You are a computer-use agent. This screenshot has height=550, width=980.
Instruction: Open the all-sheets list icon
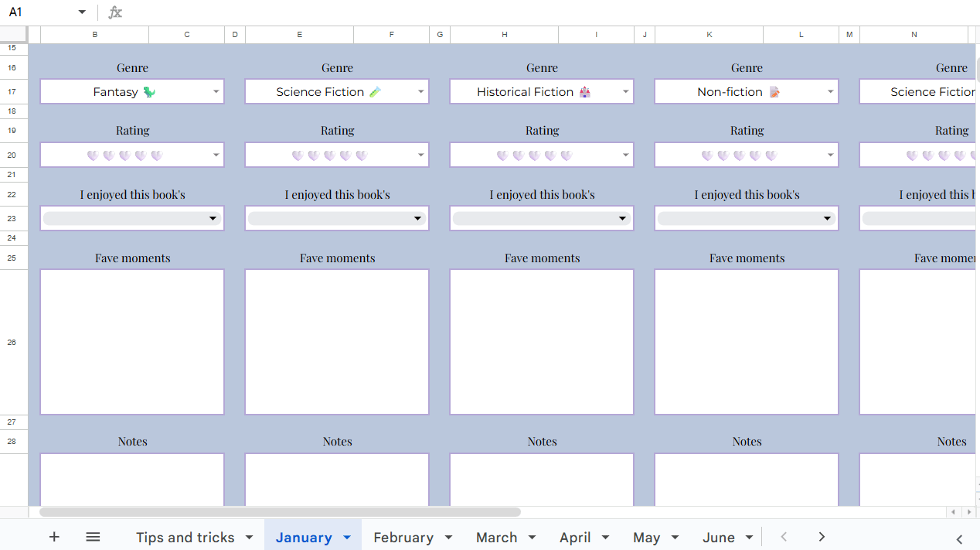(x=93, y=537)
